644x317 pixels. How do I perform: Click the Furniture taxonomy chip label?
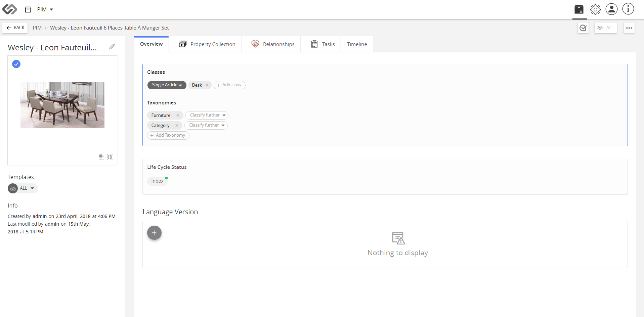point(161,115)
